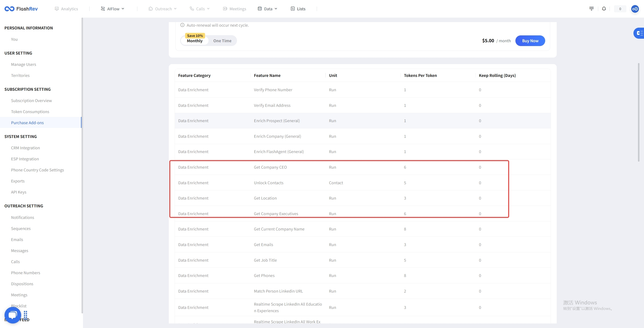Image resolution: width=644 pixels, height=328 pixels.
Task: Click Get Job Title row
Action: pyautogui.click(x=363, y=260)
